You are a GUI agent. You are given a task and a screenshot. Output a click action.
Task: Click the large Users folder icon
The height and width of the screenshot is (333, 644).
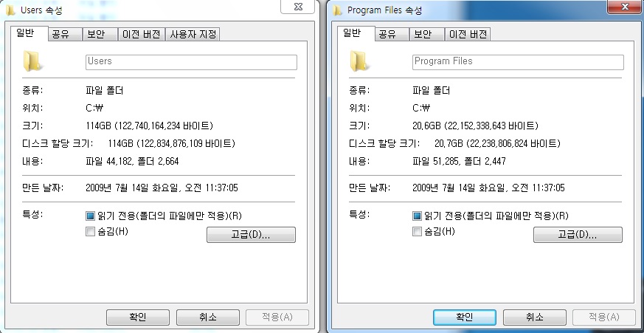[x=32, y=61]
